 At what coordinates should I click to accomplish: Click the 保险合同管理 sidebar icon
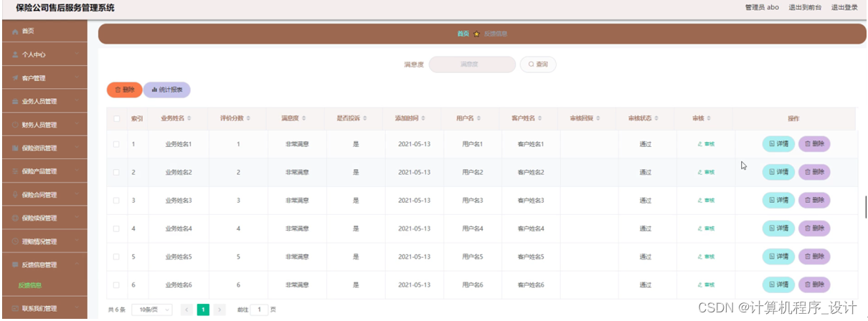click(x=16, y=195)
